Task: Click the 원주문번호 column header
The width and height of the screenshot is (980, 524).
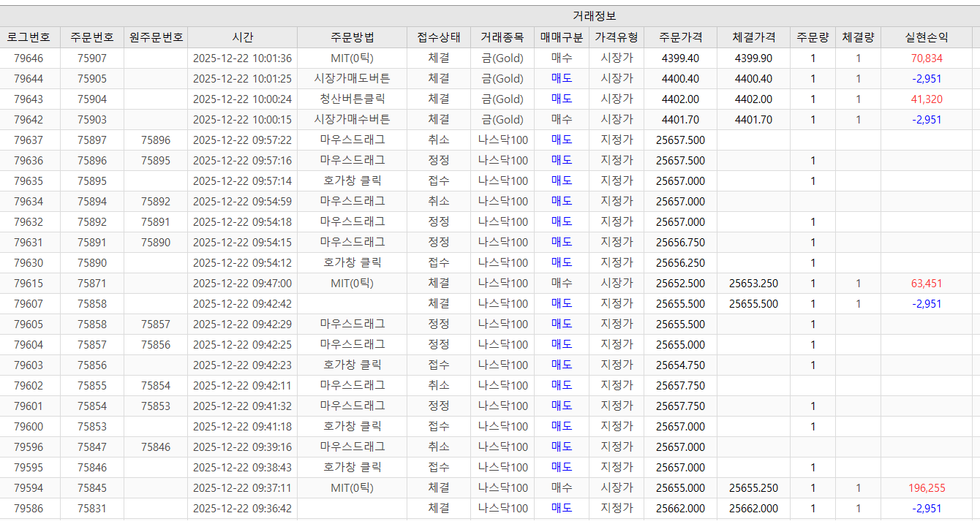Action: click(x=156, y=37)
